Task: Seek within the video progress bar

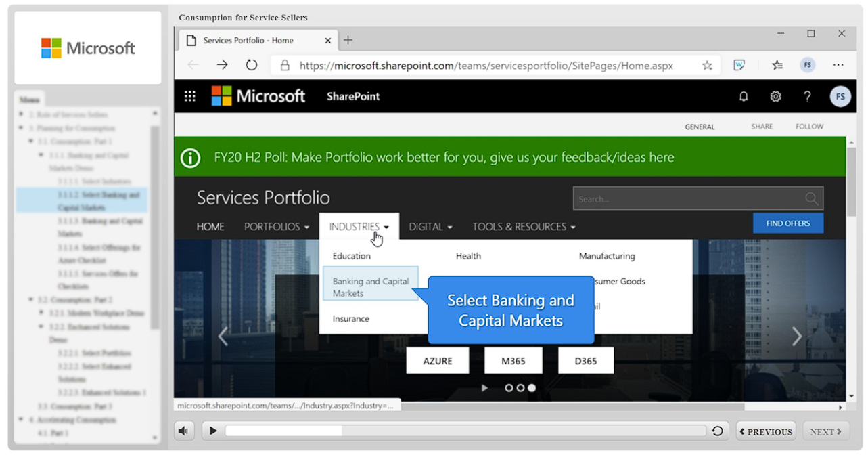Action: [x=467, y=431]
